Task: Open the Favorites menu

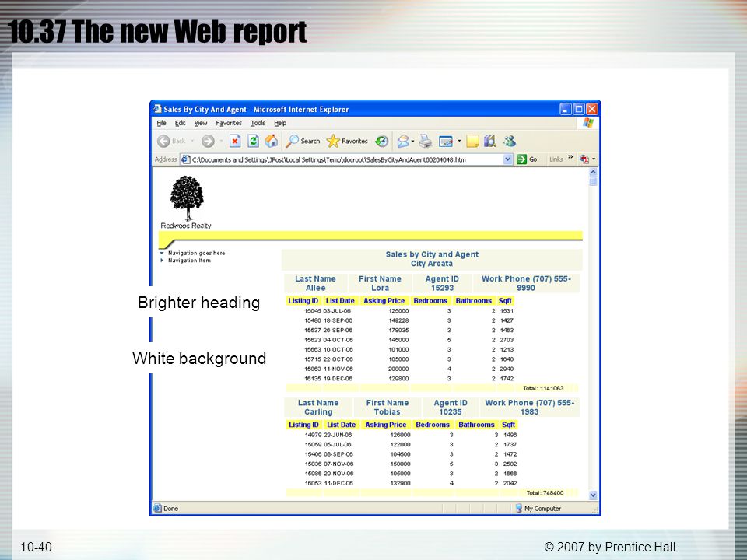Action: (229, 123)
